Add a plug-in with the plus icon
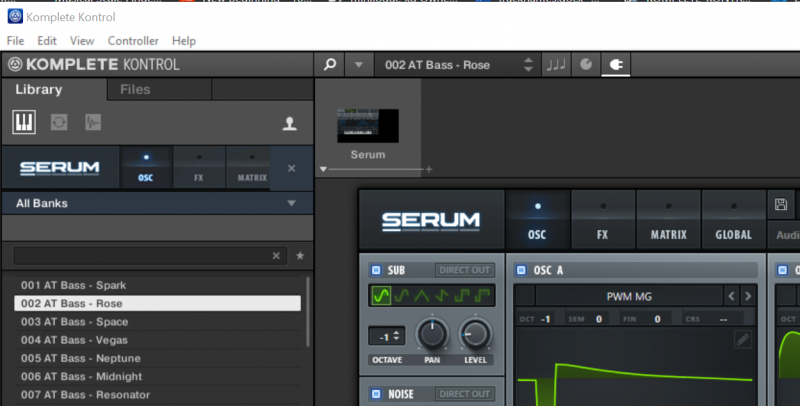Viewport: 800px width, 406px height. pos(429,169)
